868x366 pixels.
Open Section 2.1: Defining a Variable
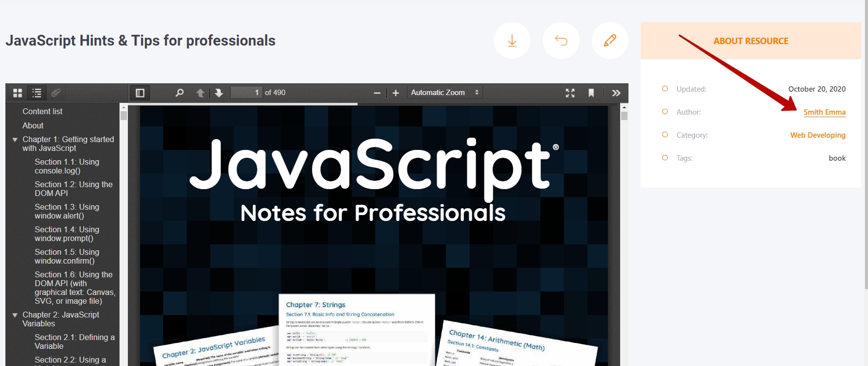(74, 342)
